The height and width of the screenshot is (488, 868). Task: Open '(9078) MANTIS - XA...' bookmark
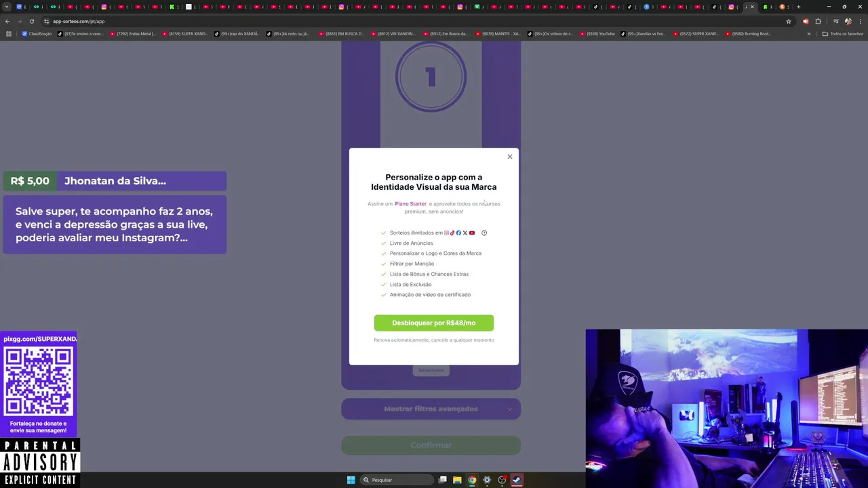click(498, 33)
